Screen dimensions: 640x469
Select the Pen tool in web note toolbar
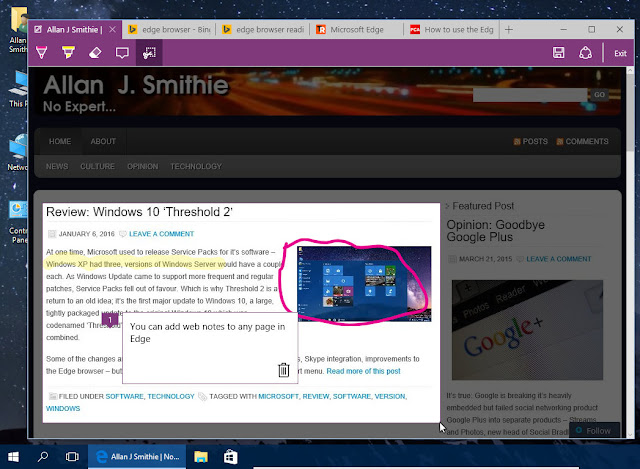point(42,53)
